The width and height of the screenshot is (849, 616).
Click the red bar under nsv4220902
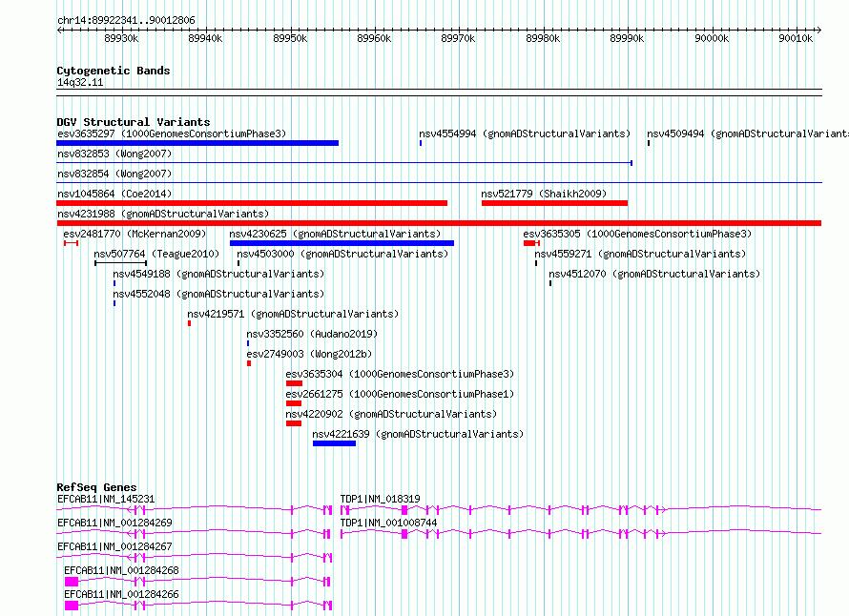click(x=294, y=423)
